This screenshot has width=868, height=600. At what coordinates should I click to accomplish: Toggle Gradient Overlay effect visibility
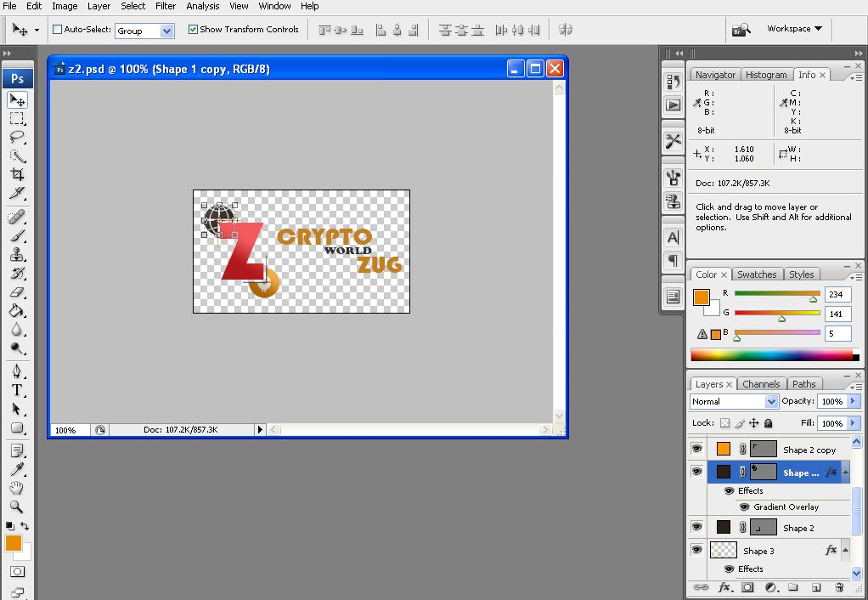coord(745,507)
